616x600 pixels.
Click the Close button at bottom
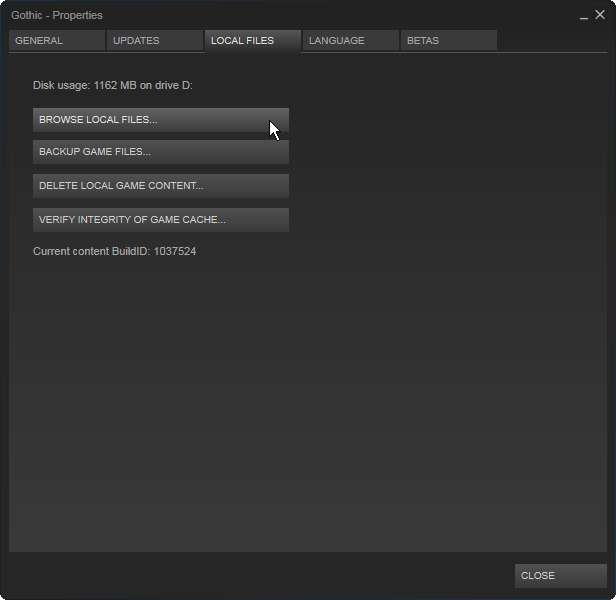pyautogui.click(x=561, y=576)
